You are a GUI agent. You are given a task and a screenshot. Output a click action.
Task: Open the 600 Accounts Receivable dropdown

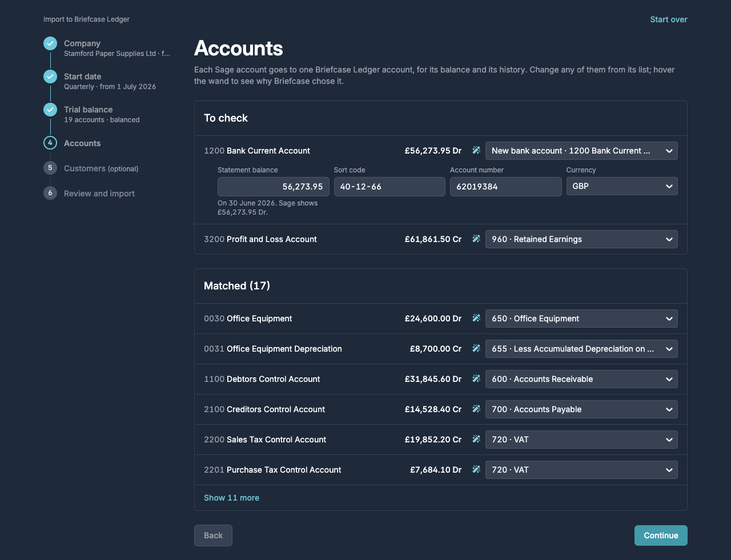[x=581, y=379]
